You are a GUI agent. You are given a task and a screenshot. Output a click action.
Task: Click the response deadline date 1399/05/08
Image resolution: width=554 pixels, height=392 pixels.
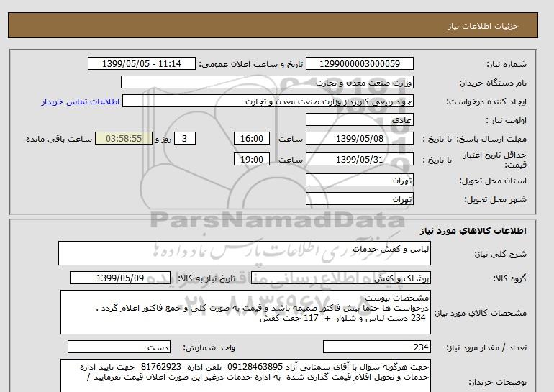pos(359,139)
